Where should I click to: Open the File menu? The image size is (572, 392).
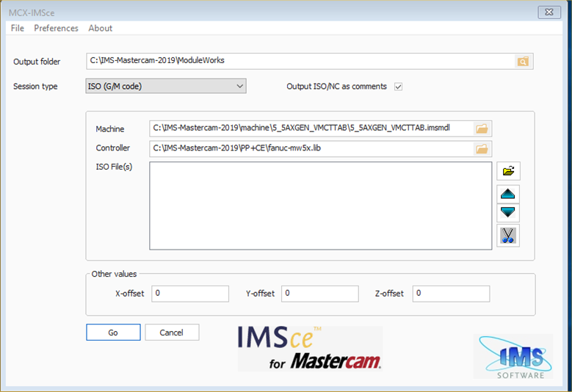click(18, 28)
